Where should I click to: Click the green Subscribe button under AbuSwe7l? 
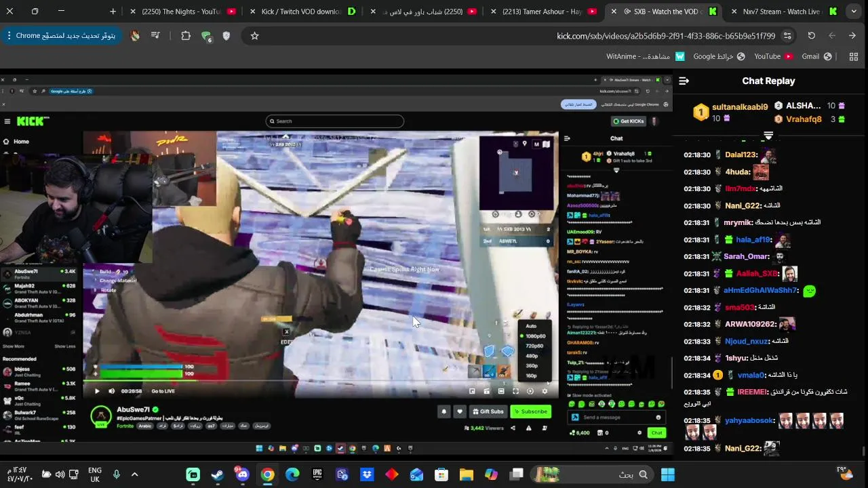(531, 411)
